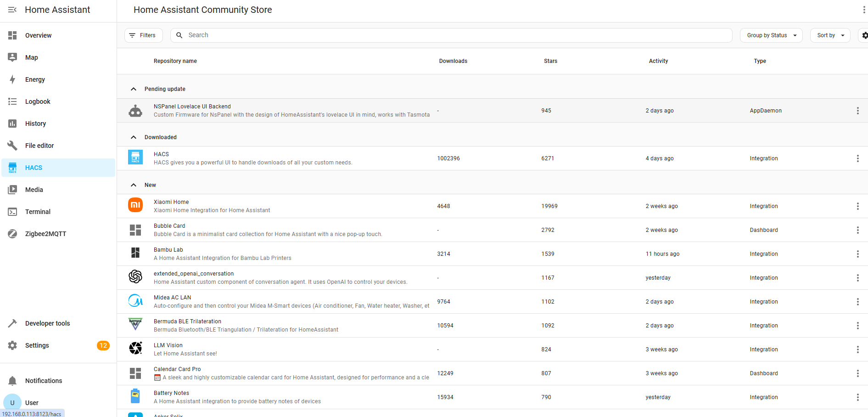The image size is (868, 417).
Task: Click the Bambu Lab logo icon
Action: click(135, 253)
